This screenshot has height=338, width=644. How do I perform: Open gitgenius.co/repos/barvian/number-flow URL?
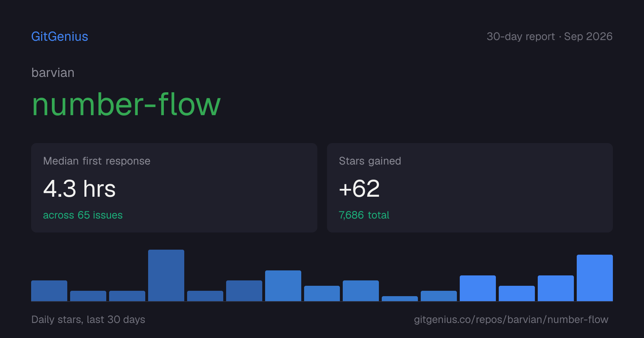tap(511, 319)
